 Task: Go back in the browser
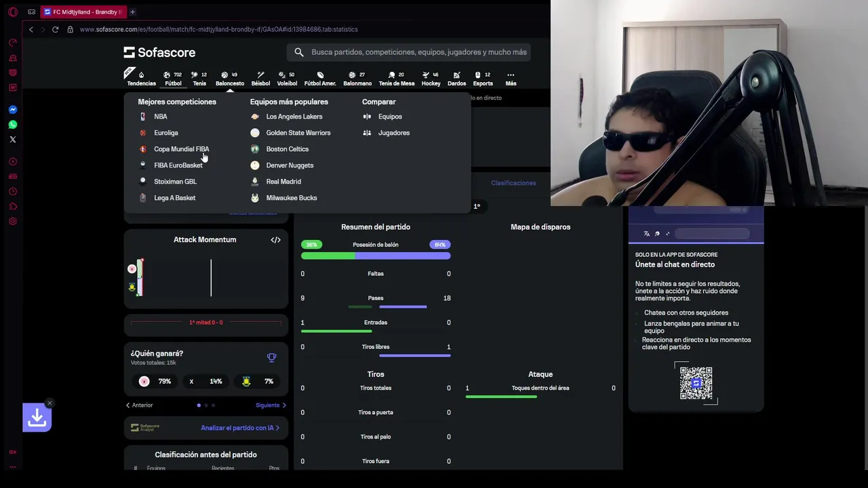pyautogui.click(x=31, y=29)
